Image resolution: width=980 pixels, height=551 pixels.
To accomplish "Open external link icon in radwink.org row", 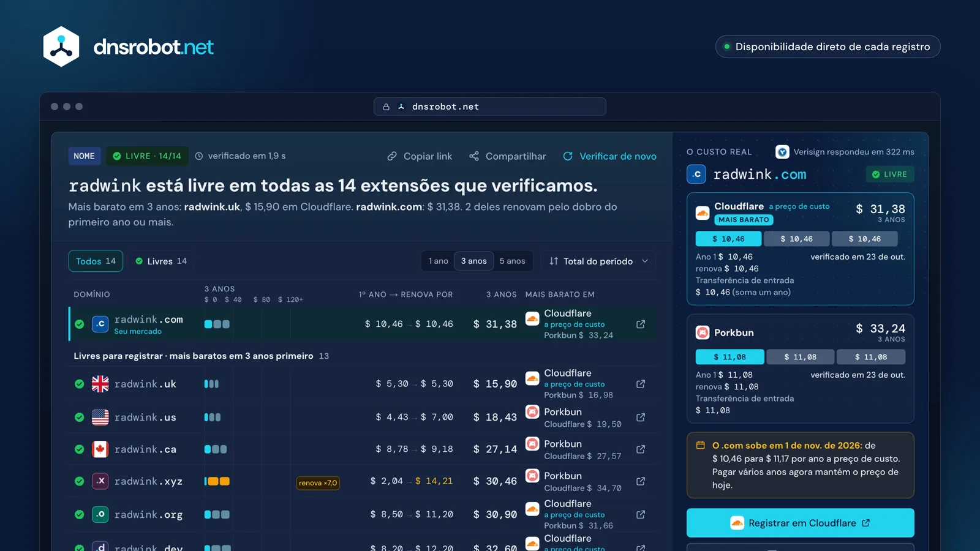I will (x=641, y=514).
